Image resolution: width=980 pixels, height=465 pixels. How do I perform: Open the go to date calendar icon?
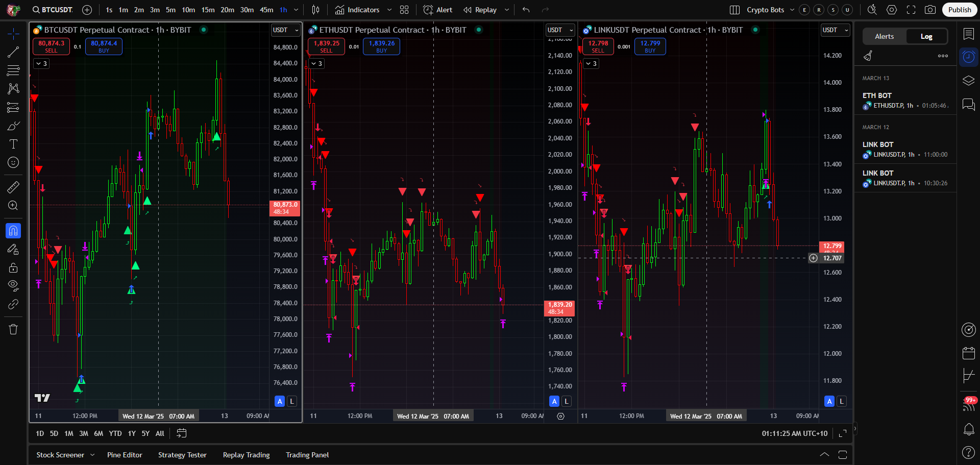pos(182,433)
